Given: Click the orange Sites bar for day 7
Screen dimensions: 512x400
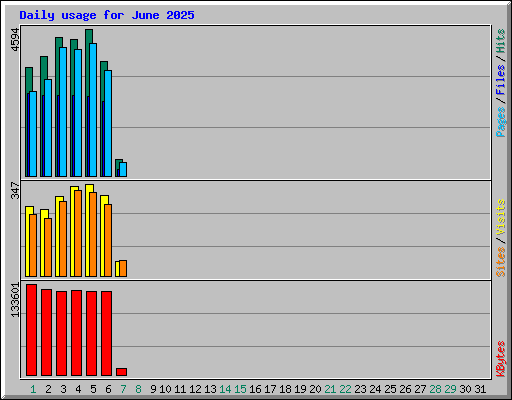Looking at the screenshot, I should pyautogui.click(x=123, y=268).
